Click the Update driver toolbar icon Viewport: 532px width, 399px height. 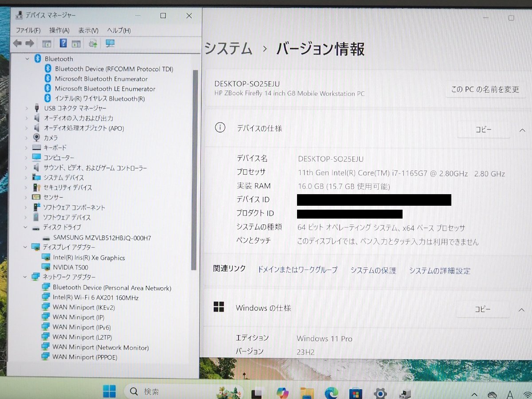coord(93,43)
